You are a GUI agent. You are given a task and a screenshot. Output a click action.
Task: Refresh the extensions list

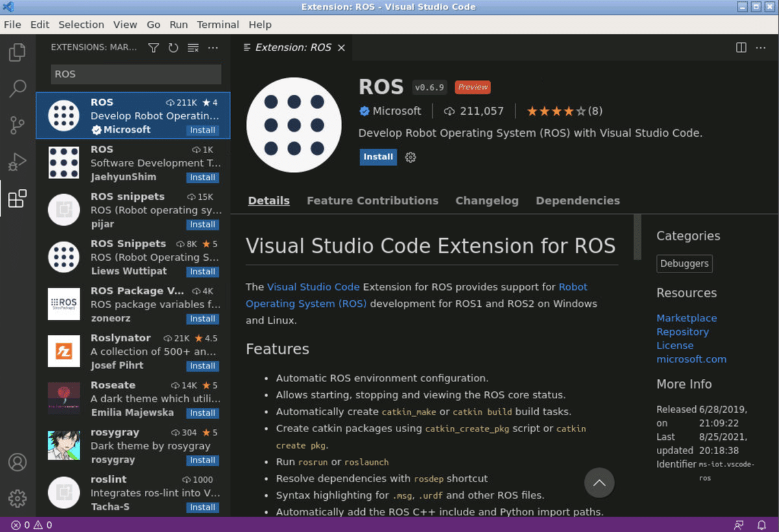[x=173, y=47]
